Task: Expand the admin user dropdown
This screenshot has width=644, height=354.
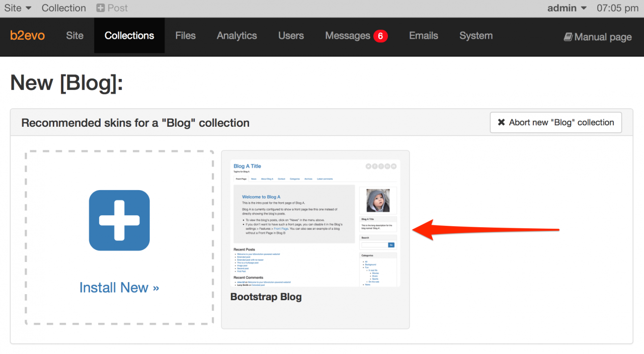Action: coord(567,8)
